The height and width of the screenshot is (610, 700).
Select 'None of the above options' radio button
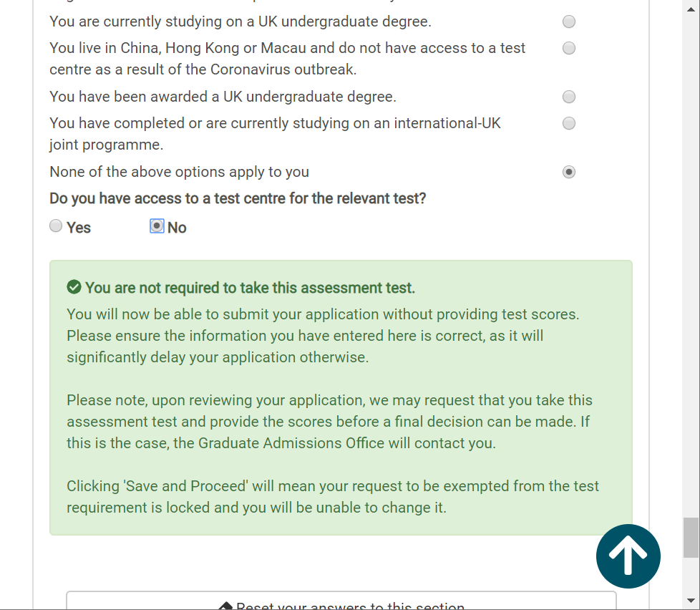pyautogui.click(x=569, y=172)
